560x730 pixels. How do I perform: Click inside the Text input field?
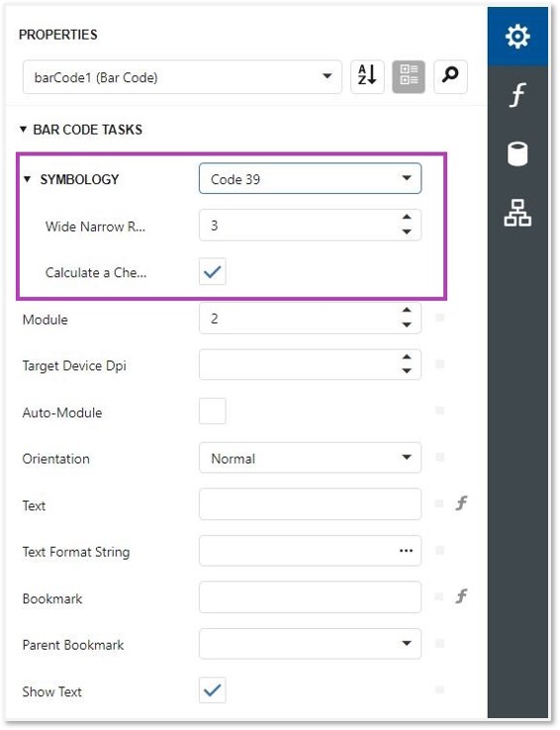tap(310, 503)
